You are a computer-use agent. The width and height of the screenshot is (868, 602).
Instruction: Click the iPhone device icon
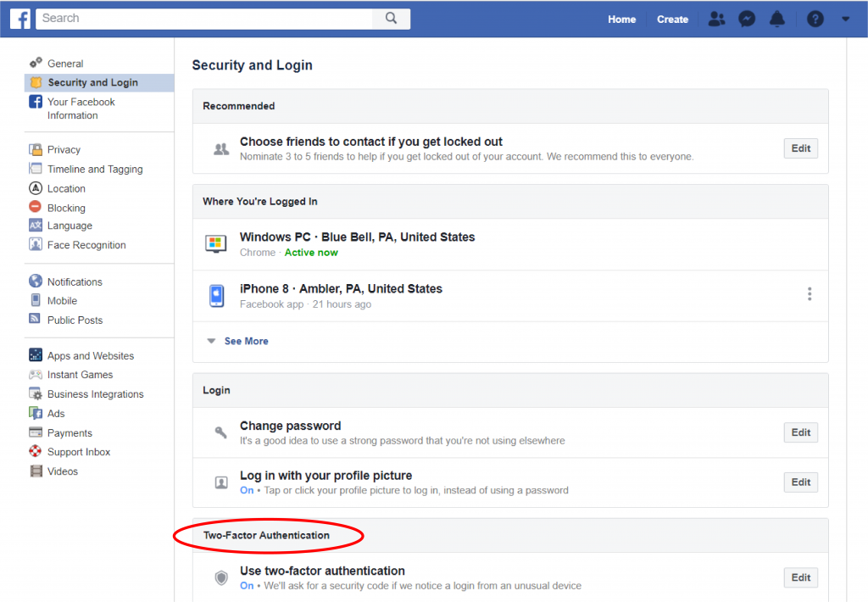click(x=216, y=296)
